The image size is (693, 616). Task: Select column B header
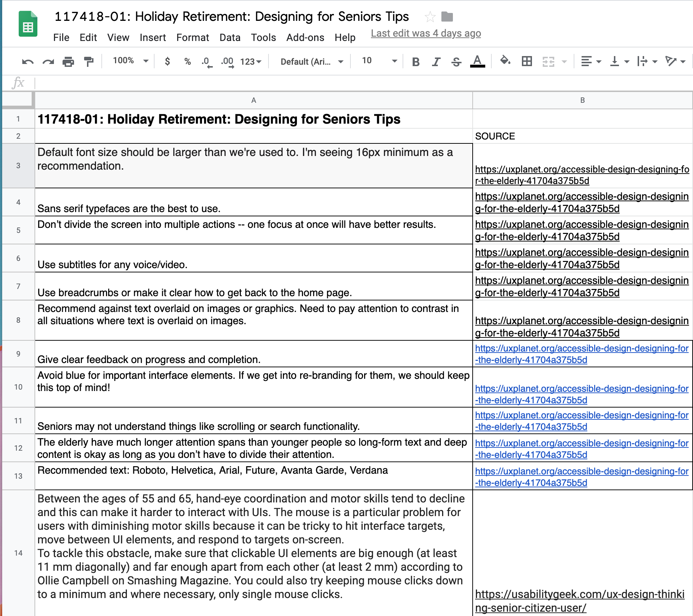[x=583, y=100]
